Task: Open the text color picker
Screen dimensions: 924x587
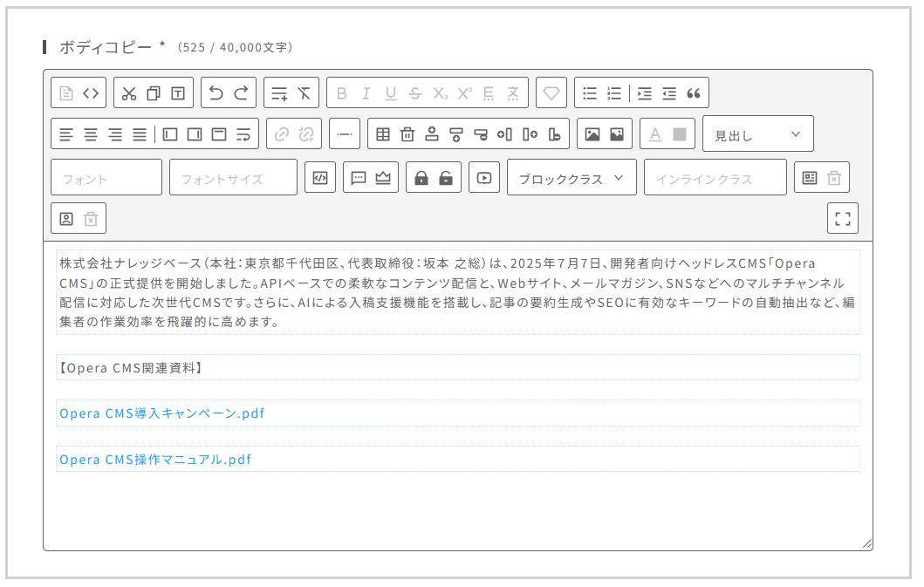Action: pos(655,134)
